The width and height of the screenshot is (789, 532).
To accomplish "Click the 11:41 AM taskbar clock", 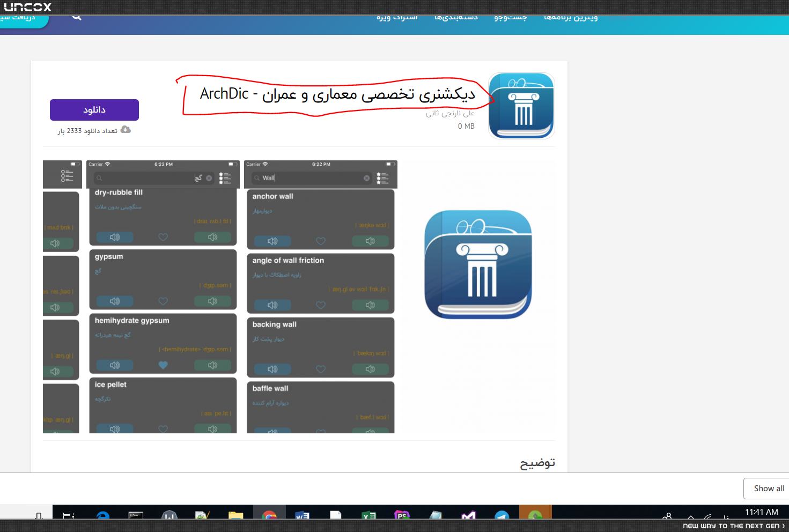I will coord(761,512).
